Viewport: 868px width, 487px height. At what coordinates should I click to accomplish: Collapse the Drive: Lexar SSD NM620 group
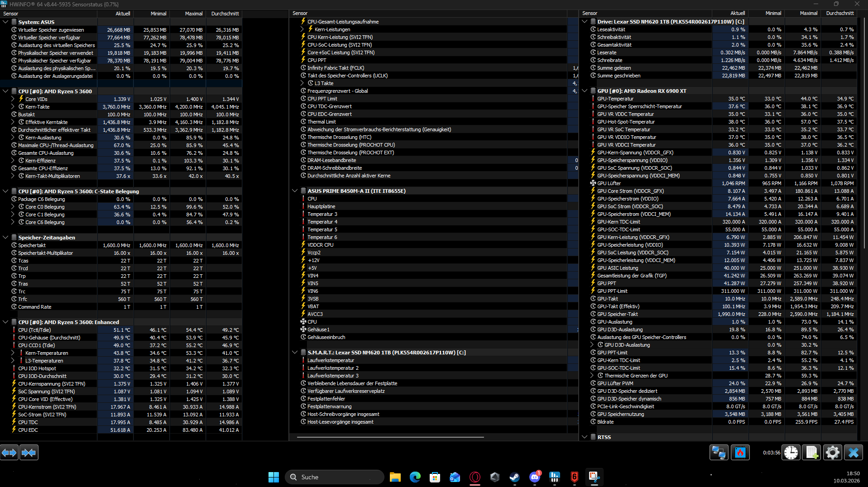coord(585,21)
